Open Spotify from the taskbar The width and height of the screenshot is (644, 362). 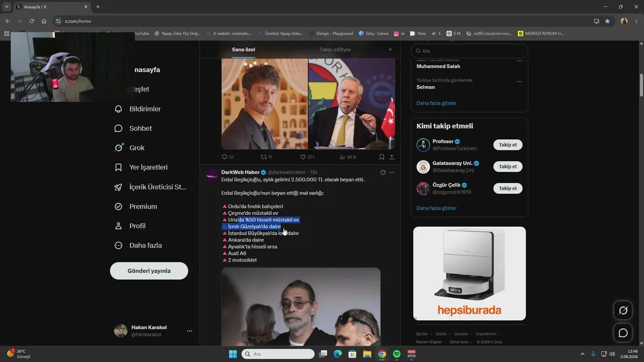coord(396,354)
